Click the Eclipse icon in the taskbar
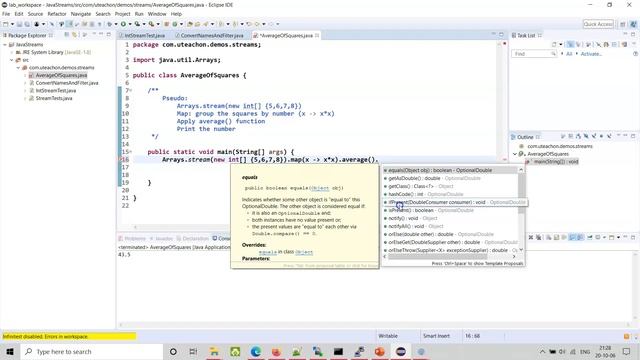Image resolution: width=640 pixels, height=360 pixels. pyautogui.click(x=401, y=351)
